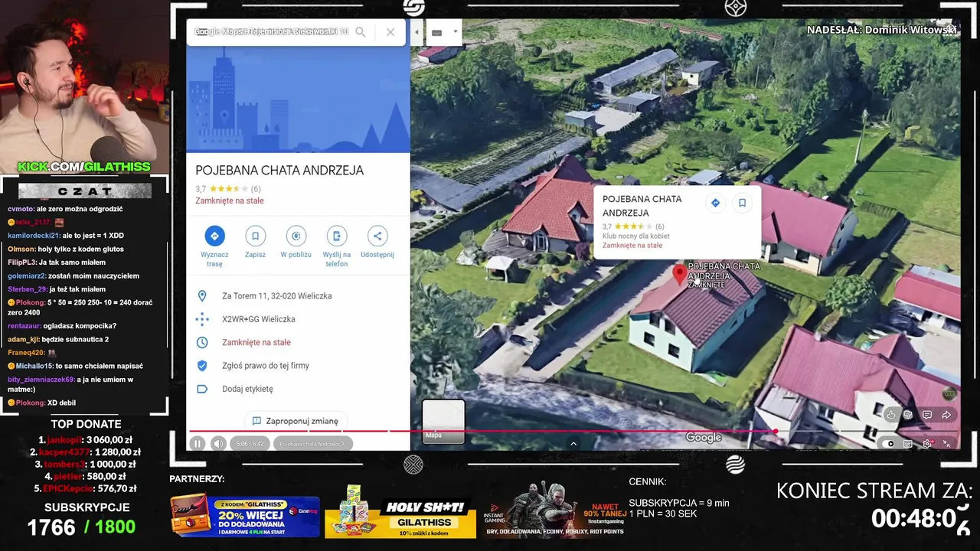Viewport: 980px width, 551px height.
Task: Click top donor kacper4377 entry
Action: coord(85,452)
